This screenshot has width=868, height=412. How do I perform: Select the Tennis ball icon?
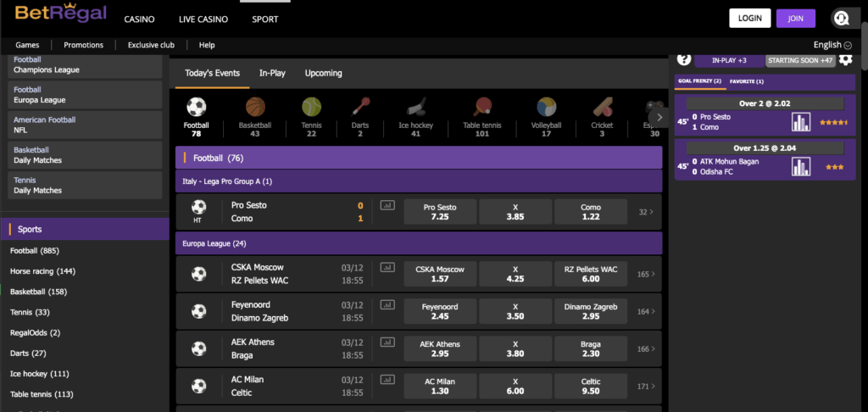click(x=312, y=107)
